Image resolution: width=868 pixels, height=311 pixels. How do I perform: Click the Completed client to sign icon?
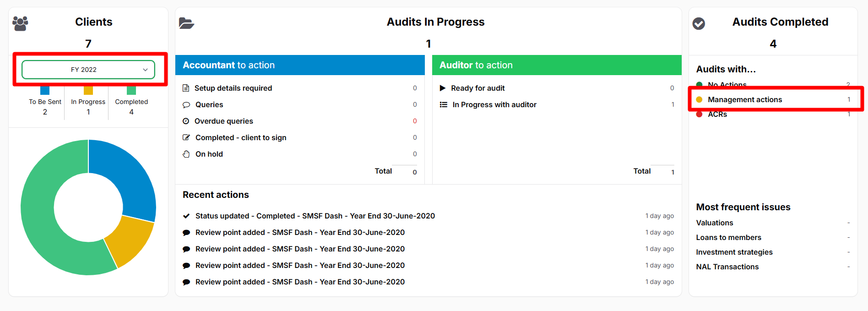click(x=186, y=137)
